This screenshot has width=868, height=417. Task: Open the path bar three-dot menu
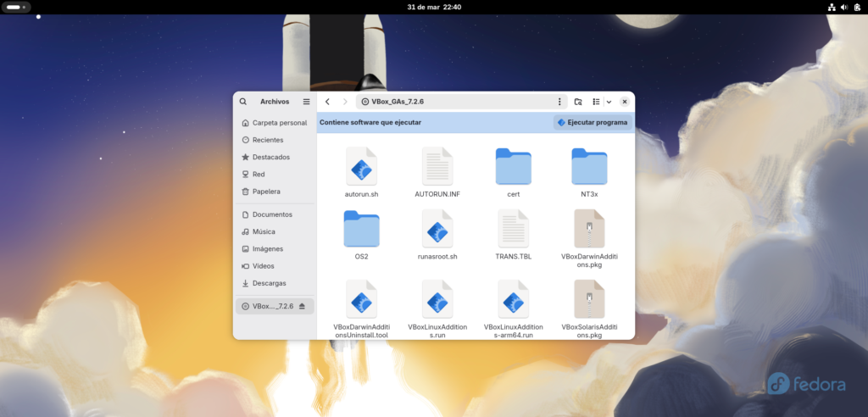pos(559,102)
